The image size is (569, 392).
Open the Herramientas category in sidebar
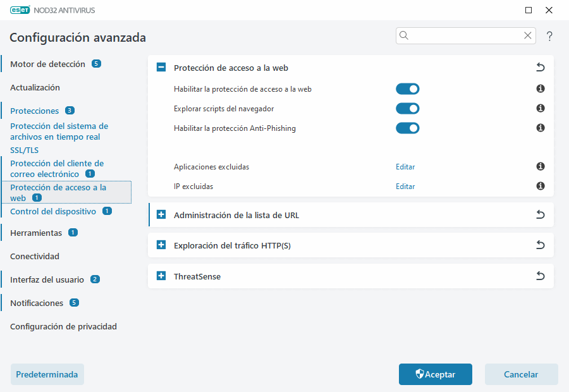36,233
